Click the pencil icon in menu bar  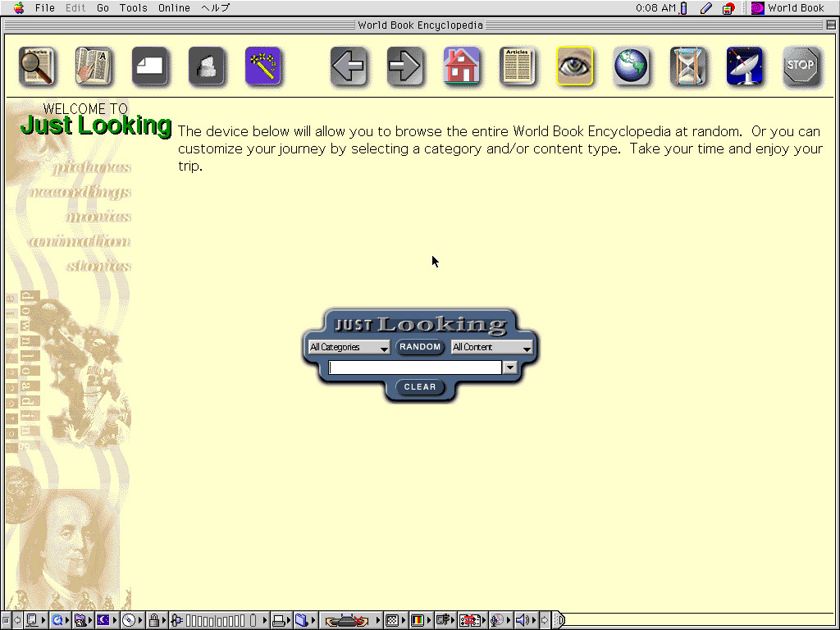tap(706, 8)
